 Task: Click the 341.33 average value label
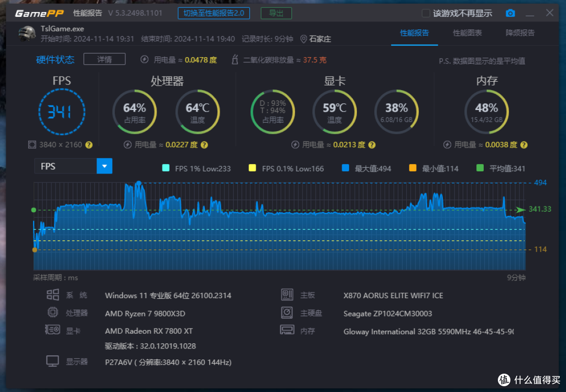coord(540,209)
